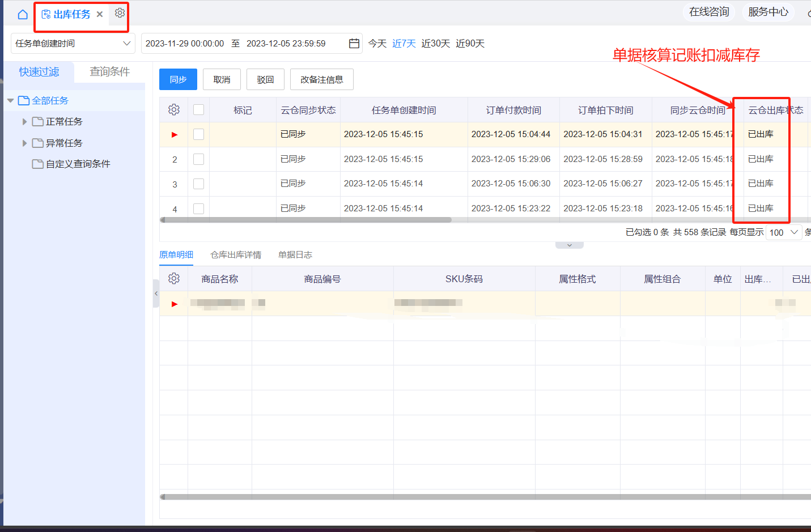Edit end date 2023-12-05 23:59:59
Image resolution: width=811 pixels, height=532 pixels.
(x=286, y=44)
